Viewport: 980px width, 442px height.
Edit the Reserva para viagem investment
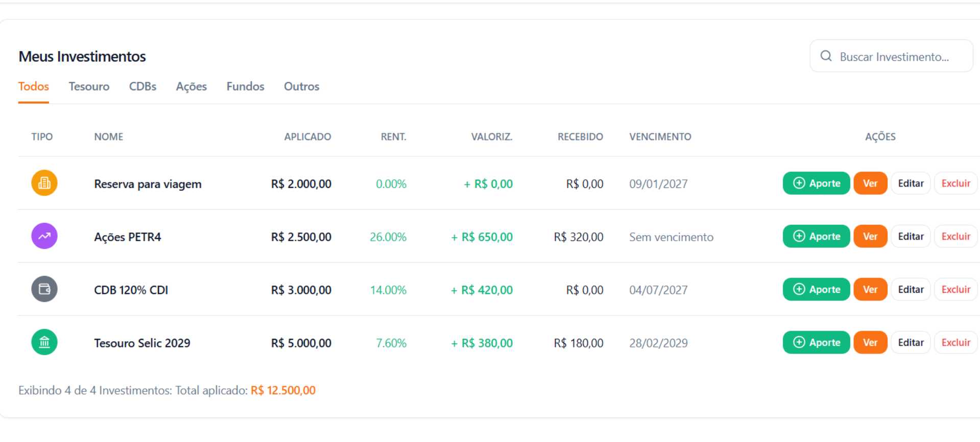(x=911, y=183)
